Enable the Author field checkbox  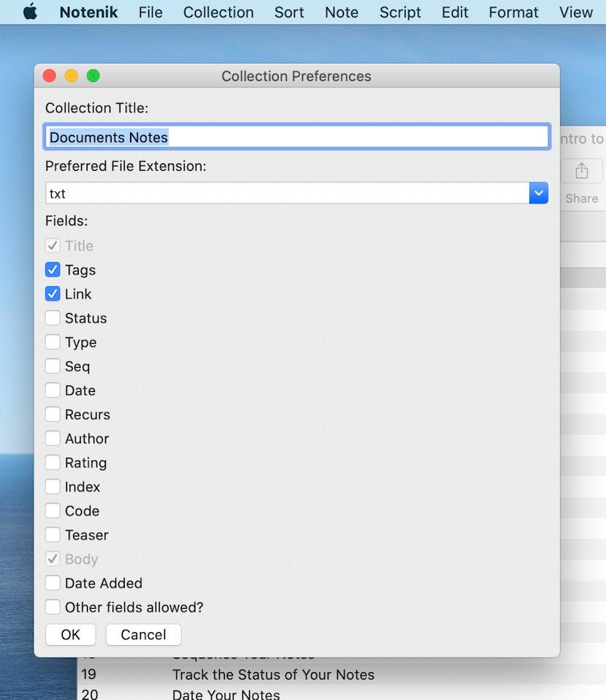click(53, 439)
